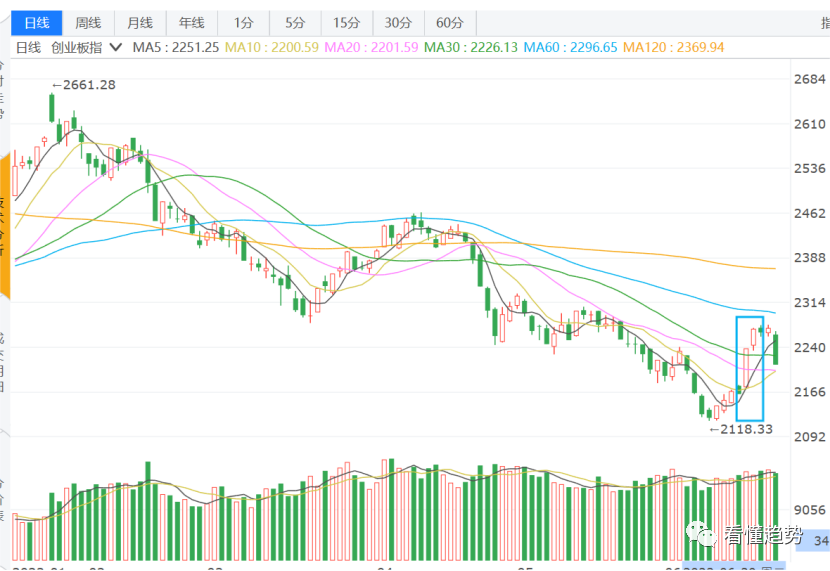Screen dimensions: 830x571
Task: Click the 2661.28 high price marker
Action: tap(84, 85)
